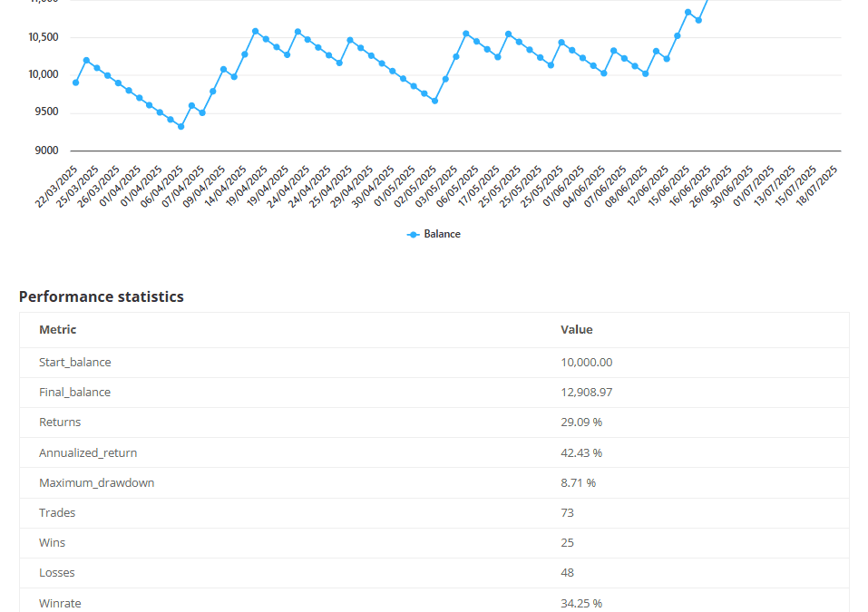Click the Annualized_return metric label
Viewport: 868px width, 612px height.
click(88, 452)
